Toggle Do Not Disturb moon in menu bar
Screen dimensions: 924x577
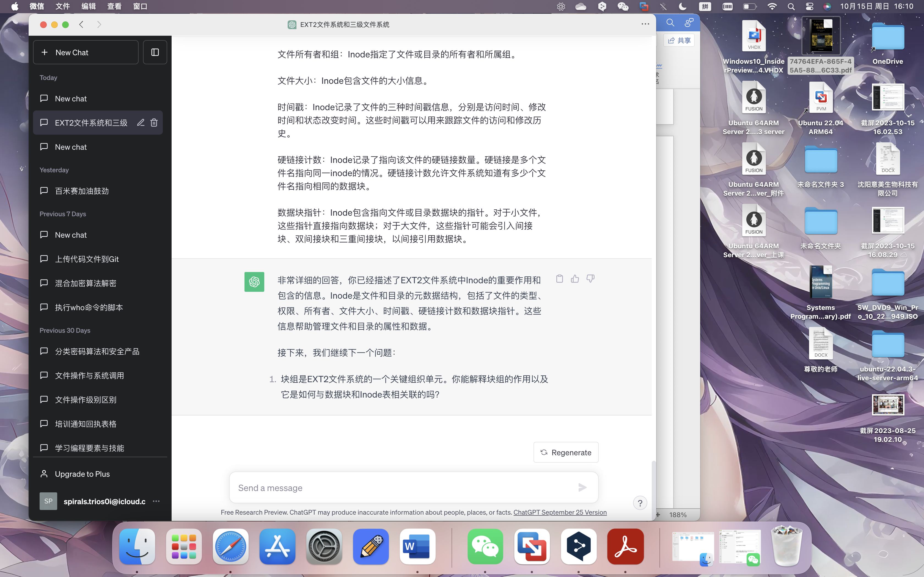pyautogui.click(x=683, y=7)
